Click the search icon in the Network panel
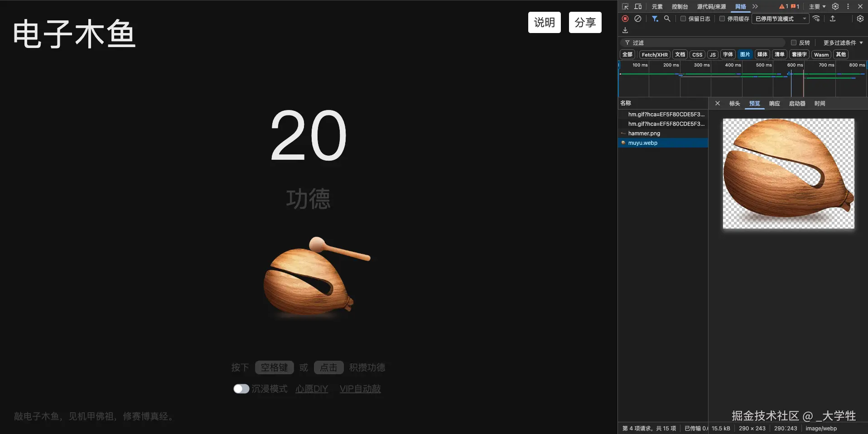868x434 pixels. (667, 19)
